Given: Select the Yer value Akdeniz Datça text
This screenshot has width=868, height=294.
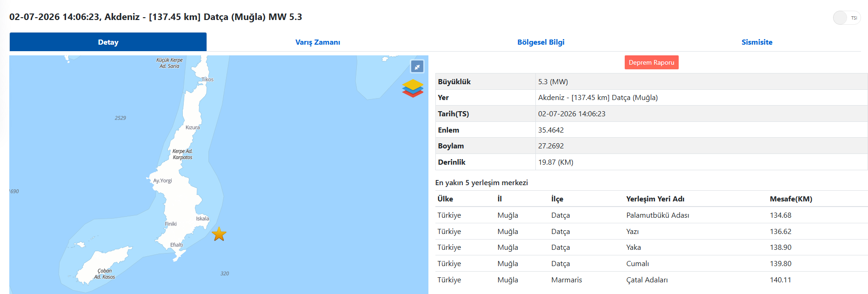Looking at the screenshot, I should click(598, 98).
